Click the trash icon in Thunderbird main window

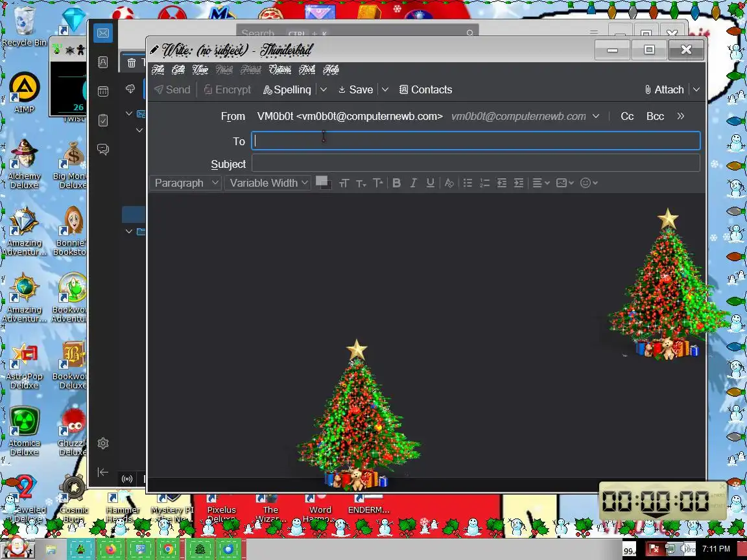click(x=132, y=63)
